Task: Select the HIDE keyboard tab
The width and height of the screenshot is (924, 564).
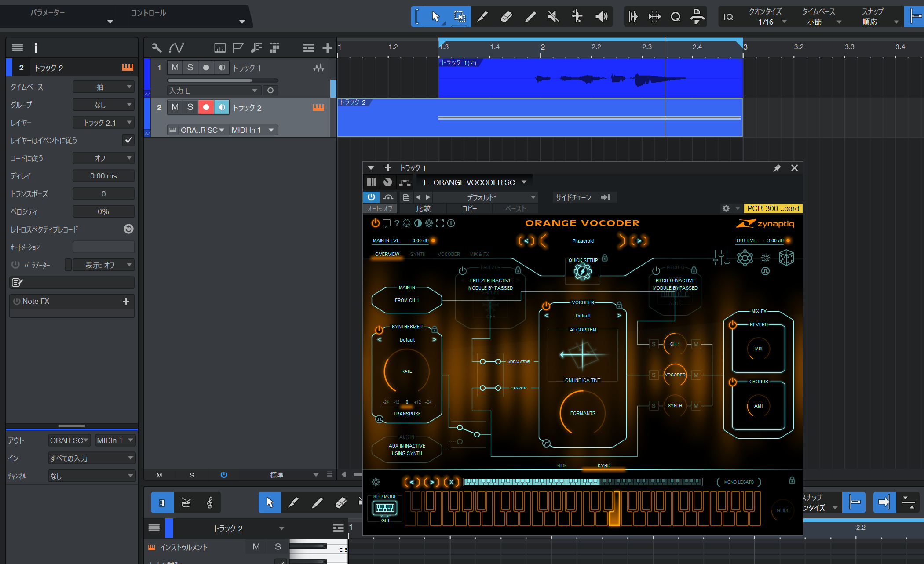Action: (562, 466)
